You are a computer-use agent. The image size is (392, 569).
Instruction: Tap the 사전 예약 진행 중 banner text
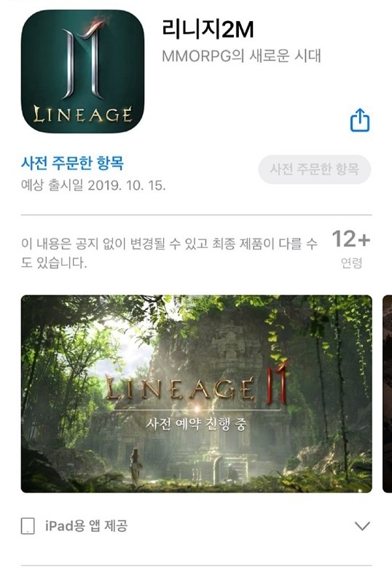tap(196, 424)
